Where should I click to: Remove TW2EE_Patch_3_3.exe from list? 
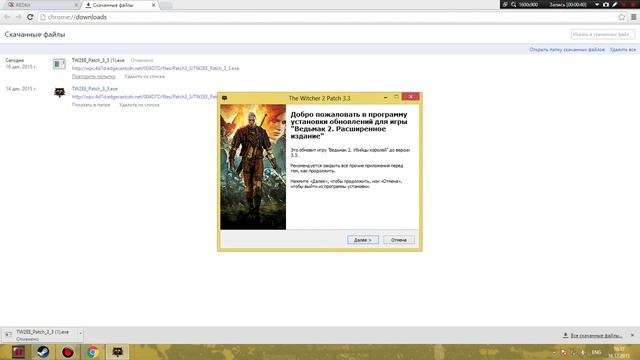point(139,105)
